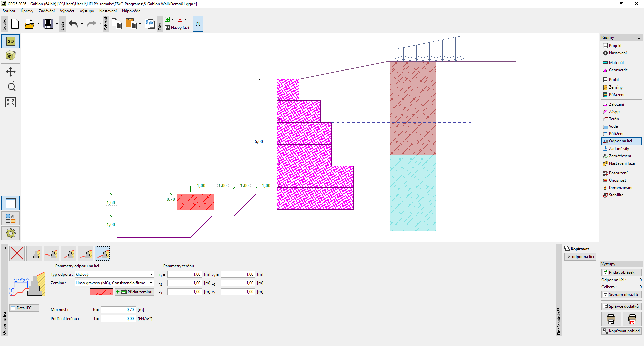The image size is (644, 346).
Task: Toggle the 2D view button
Action: tap(11, 41)
